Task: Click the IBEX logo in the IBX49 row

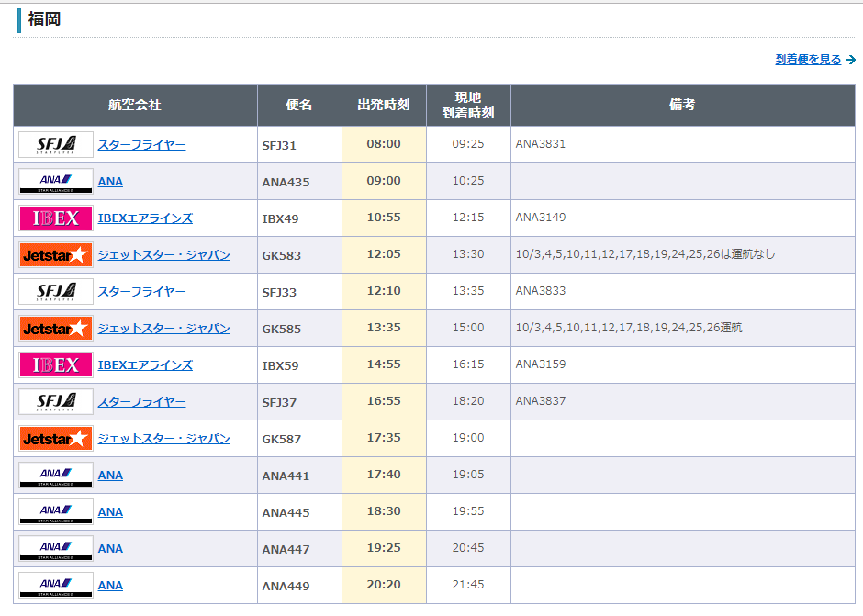Action: pos(56,218)
